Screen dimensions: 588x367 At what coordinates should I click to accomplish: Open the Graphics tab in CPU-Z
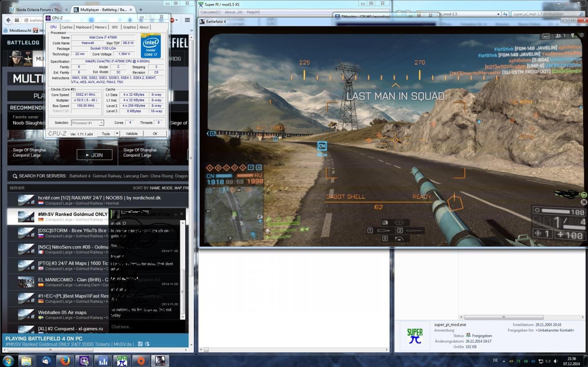(x=129, y=27)
